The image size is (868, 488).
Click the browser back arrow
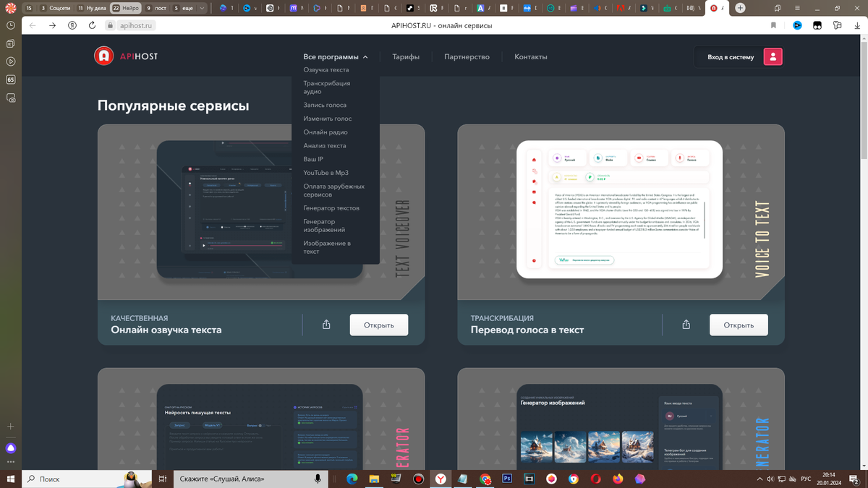pyautogui.click(x=30, y=24)
